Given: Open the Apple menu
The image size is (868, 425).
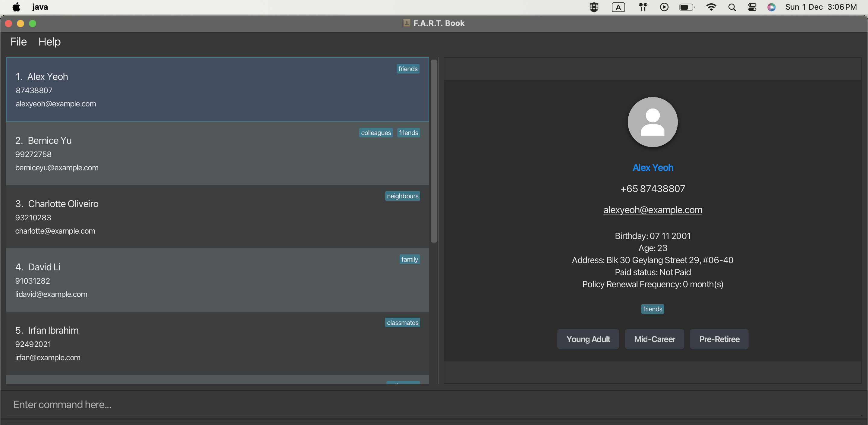Looking at the screenshot, I should click(16, 7).
